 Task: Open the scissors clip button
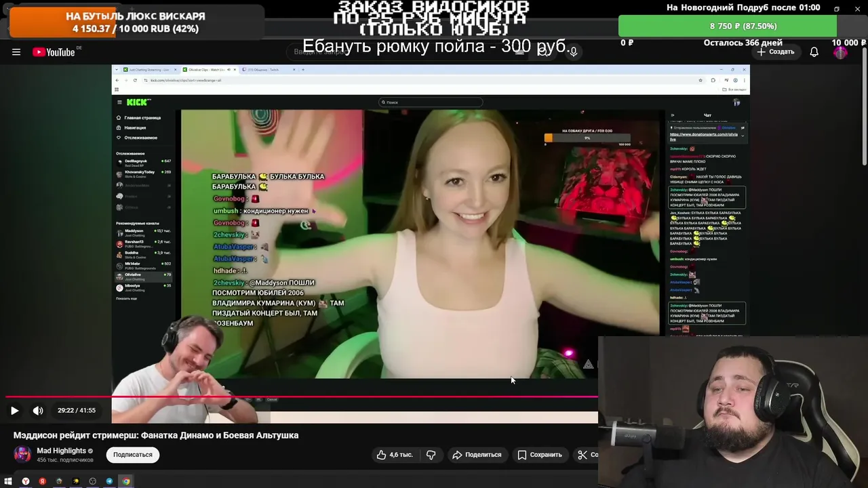pyautogui.click(x=586, y=455)
